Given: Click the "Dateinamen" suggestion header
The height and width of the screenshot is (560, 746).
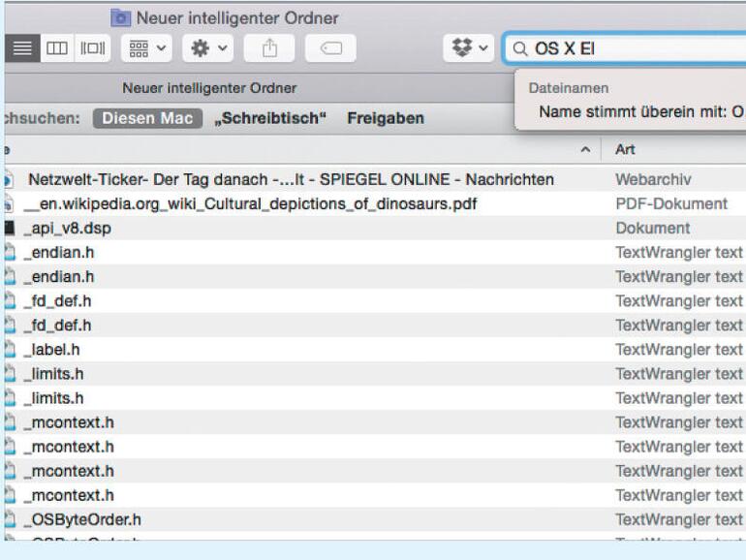Looking at the screenshot, I should coord(569,88).
